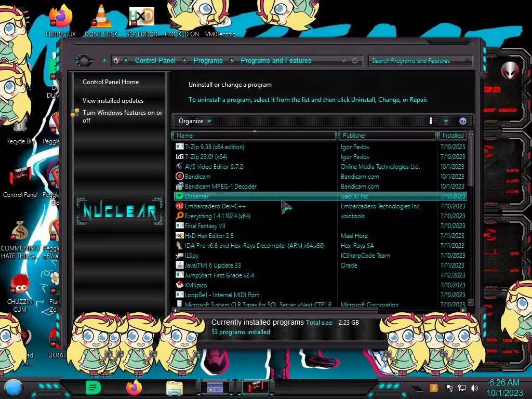
Task: Change view using the view icon button
Action: (x=433, y=121)
